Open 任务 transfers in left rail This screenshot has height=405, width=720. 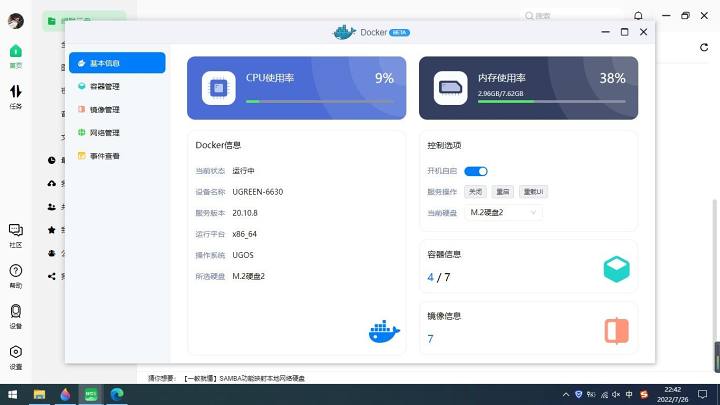point(16,96)
